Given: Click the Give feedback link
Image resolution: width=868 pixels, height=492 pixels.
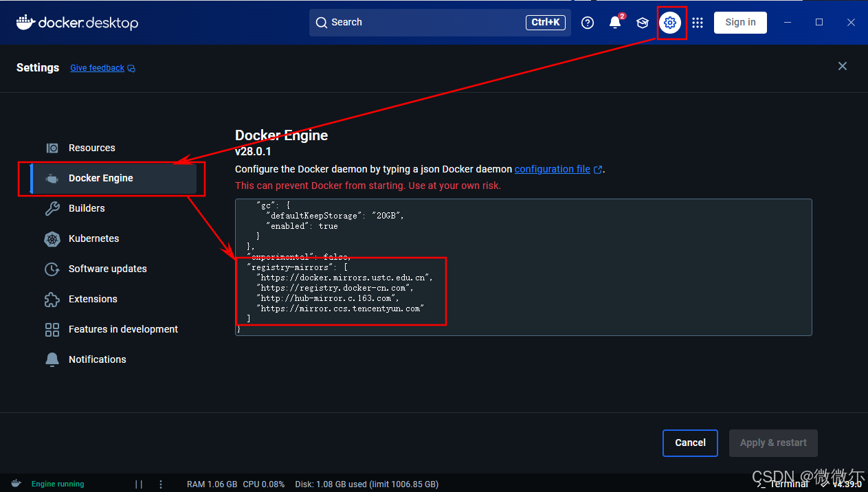Looking at the screenshot, I should click(97, 68).
